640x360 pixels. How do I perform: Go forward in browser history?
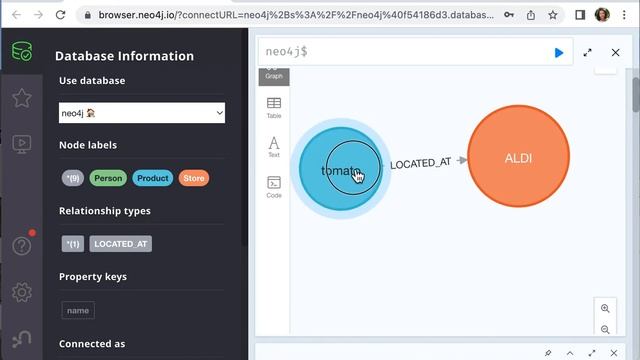click(x=38, y=15)
